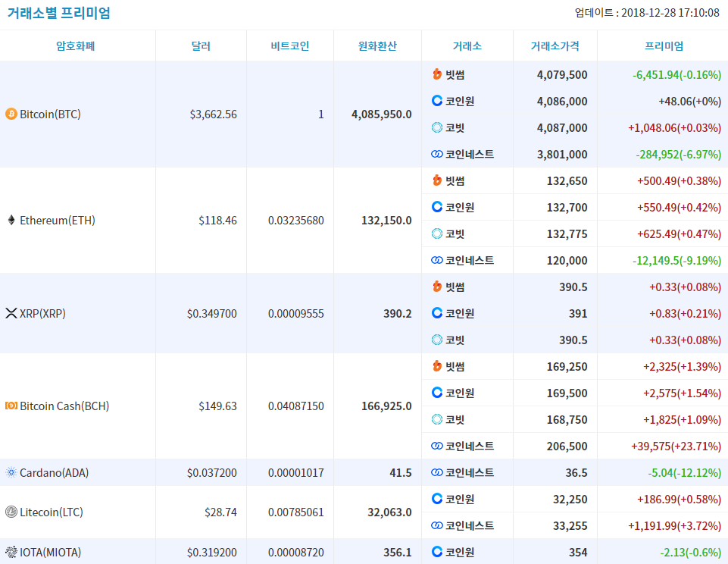Click the Bithumb icon in Bitcoin row
The height and width of the screenshot is (564, 728).
click(437, 74)
